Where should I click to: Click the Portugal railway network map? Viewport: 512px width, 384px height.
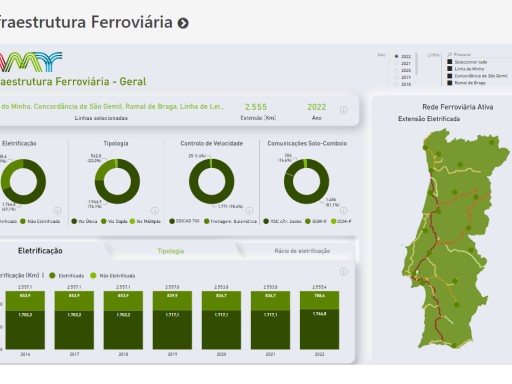point(455,238)
